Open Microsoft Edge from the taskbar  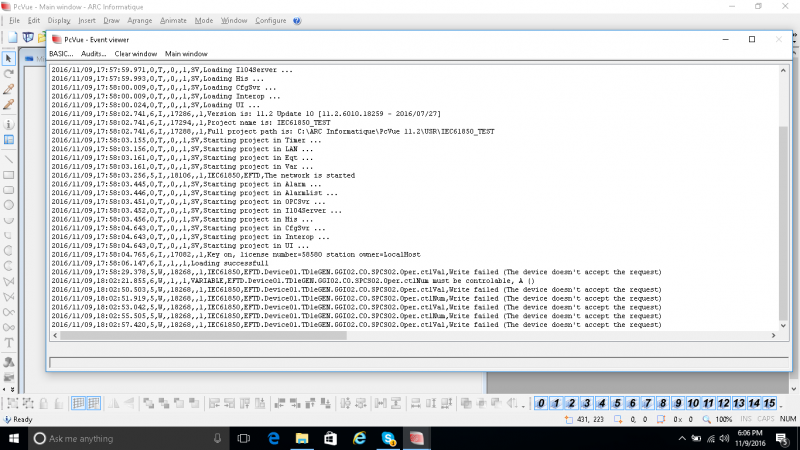point(274,438)
